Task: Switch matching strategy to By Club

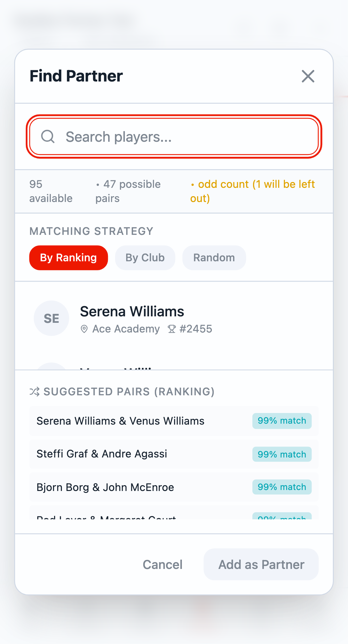Action: tap(145, 257)
